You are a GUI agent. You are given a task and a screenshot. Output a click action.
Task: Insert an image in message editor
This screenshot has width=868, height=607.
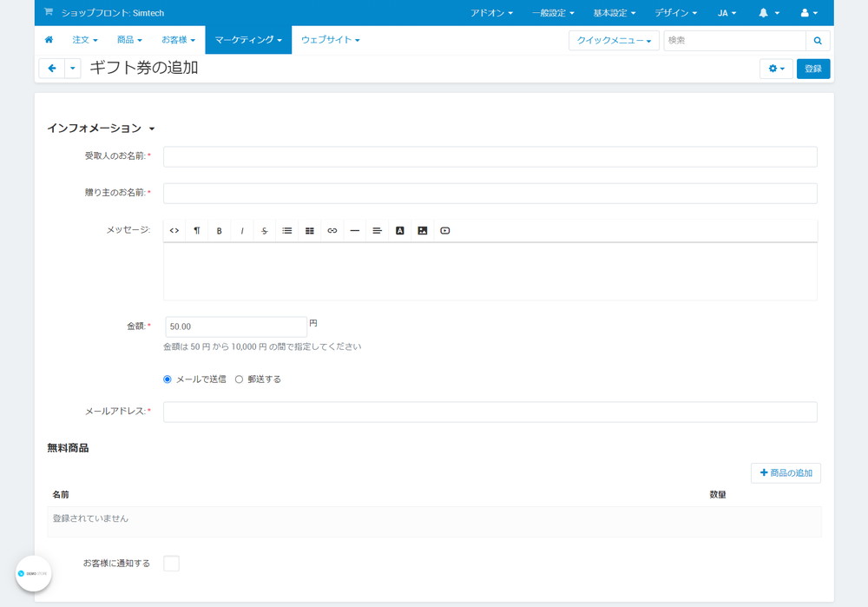[x=423, y=231]
